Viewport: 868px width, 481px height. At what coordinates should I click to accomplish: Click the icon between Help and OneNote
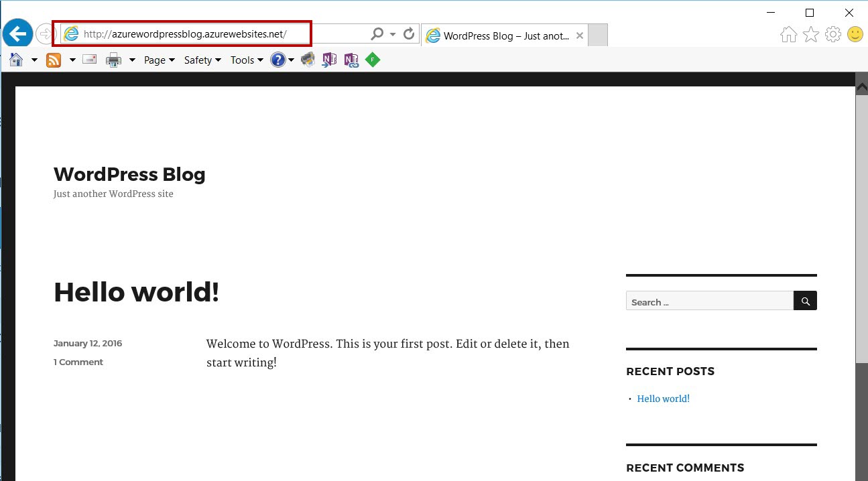pyautogui.click(x=308, y=60)
